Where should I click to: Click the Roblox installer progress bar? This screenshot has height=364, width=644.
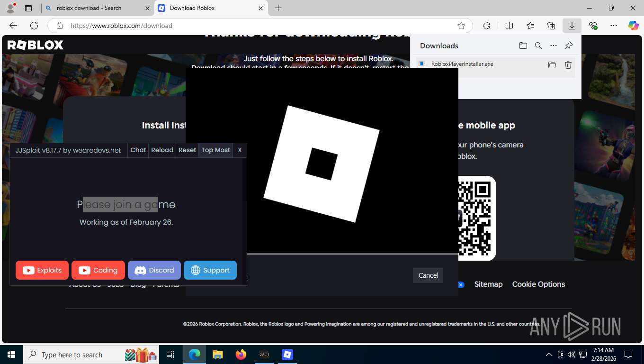pyautogui.click(x=352, y=254)
